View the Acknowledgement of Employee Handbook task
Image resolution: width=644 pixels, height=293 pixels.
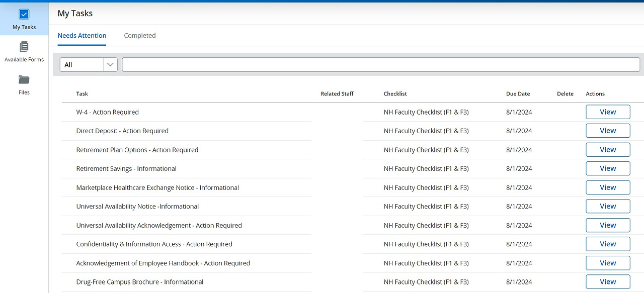608,263
